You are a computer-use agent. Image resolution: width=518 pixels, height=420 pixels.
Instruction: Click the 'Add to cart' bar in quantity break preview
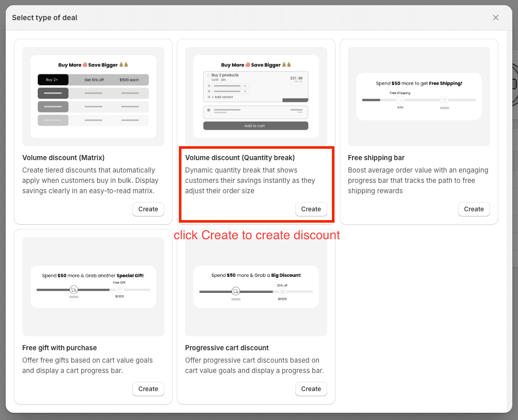click(256, 126)
